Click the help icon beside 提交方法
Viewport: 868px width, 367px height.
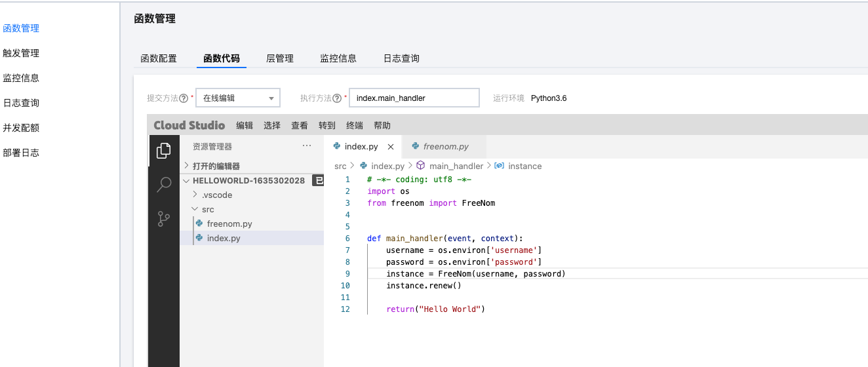point(184,98)
